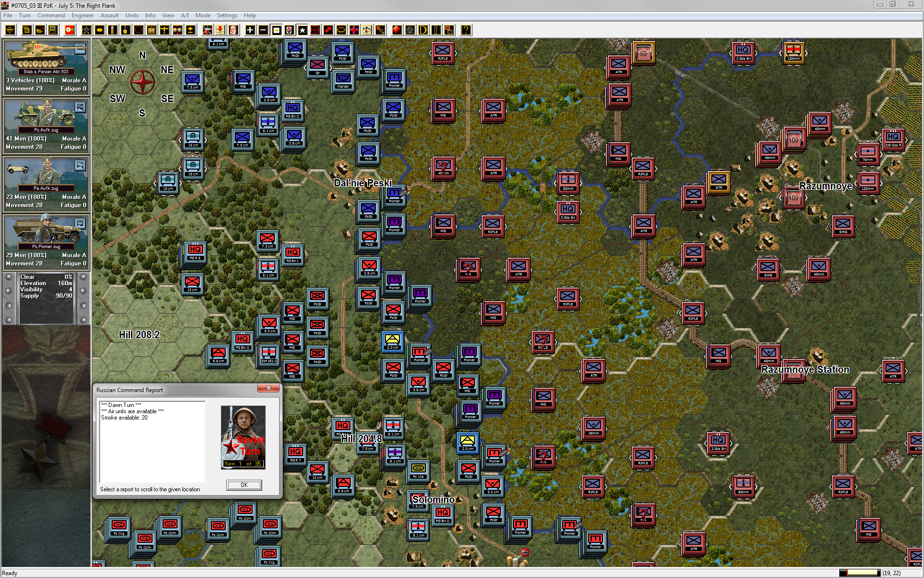Open the Engineer menu

coord(83,15)
